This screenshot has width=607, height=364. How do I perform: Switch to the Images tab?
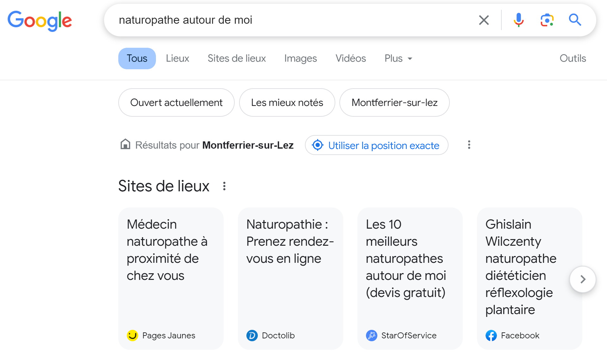pyautogui.click(x=300, y=59)
